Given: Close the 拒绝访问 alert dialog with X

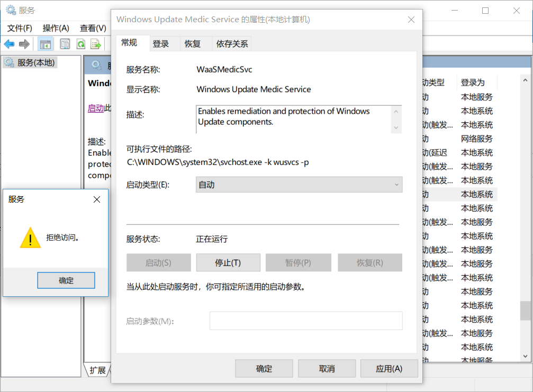Looking at the screenshot, I should [97, 199].
